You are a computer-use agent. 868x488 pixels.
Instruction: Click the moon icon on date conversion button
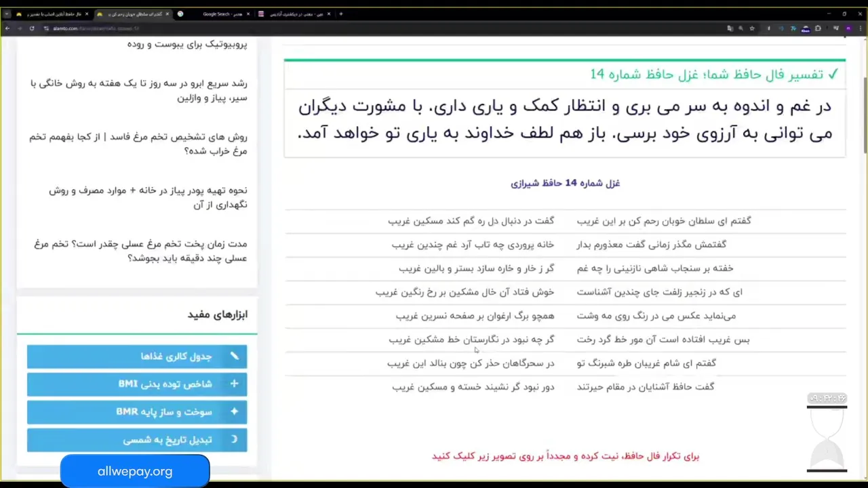pyautogui.click(x=234, y=439)
